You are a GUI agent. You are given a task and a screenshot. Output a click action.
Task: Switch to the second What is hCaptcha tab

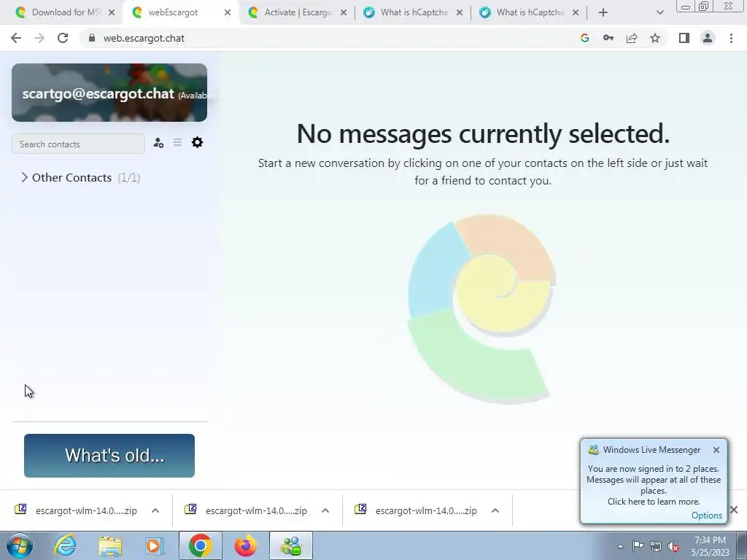pyautogui.click(x=530, y=12)
